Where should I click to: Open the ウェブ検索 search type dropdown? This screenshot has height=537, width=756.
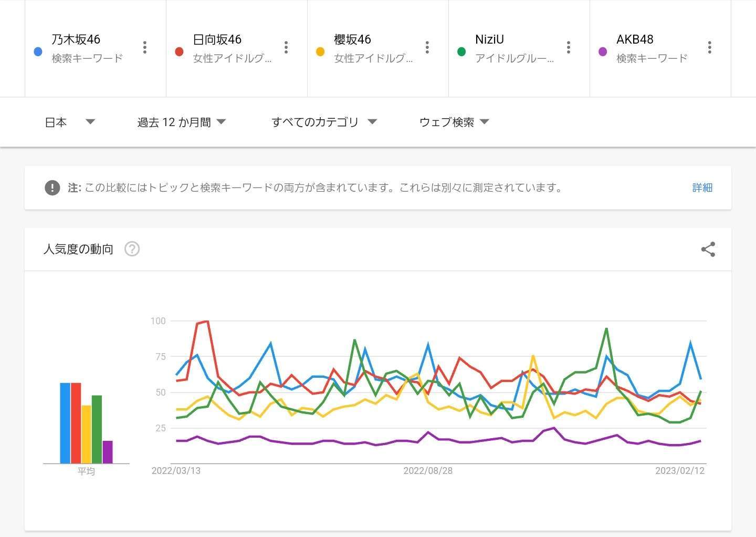click(x=454, y=122)
